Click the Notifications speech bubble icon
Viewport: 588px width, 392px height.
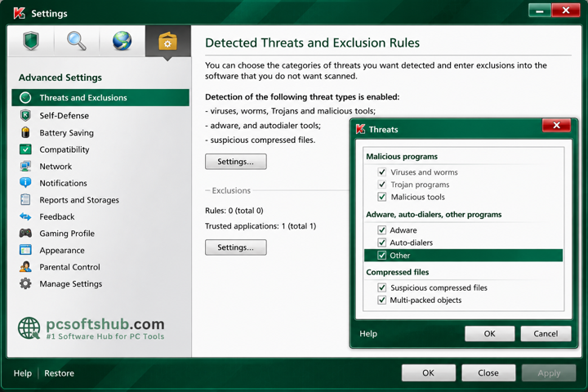pos(25,183)
